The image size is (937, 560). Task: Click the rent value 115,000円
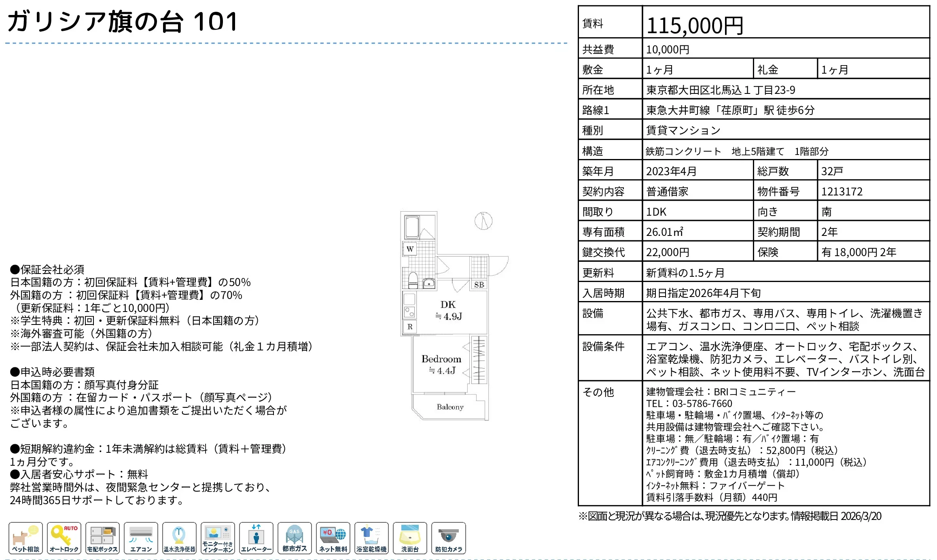click(695, 26)
